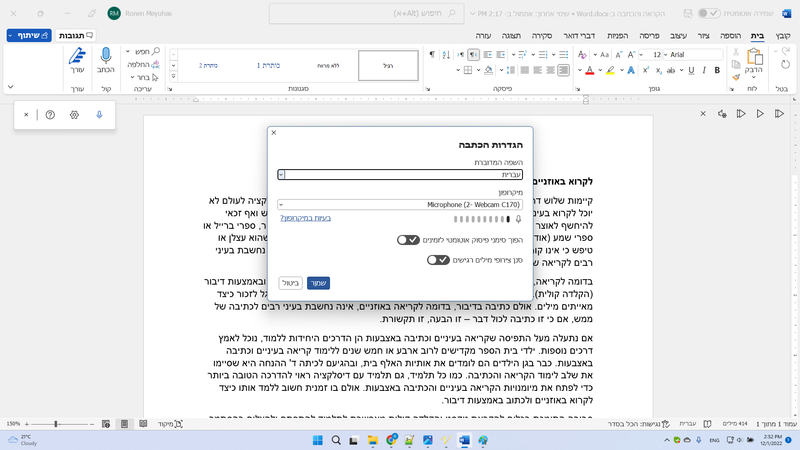Apply red font color swatch
Viewport: 800px width, 450px height.
[x=589, y=70]
